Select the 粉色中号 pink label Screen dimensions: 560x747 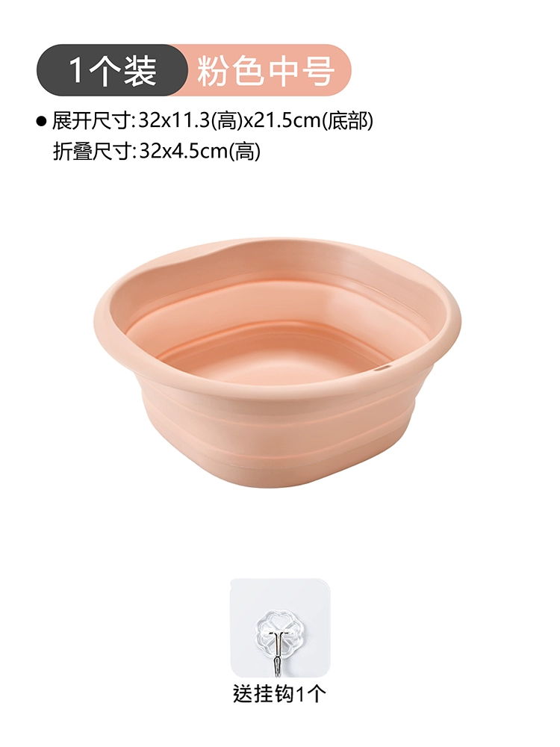coord(267,70)
